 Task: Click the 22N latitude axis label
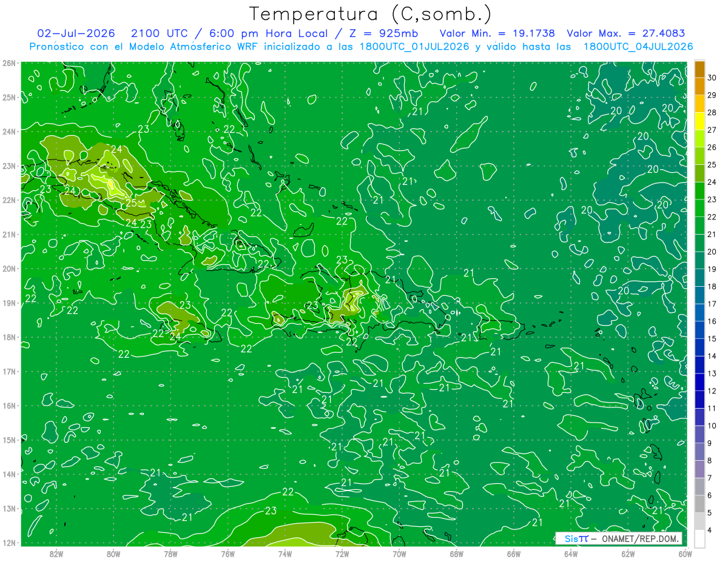click(8, 200)
